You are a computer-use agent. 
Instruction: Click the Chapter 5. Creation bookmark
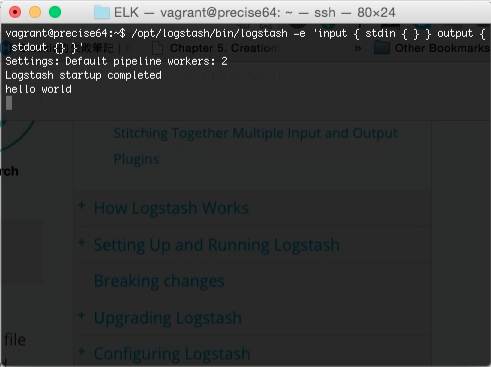[226, 48]
